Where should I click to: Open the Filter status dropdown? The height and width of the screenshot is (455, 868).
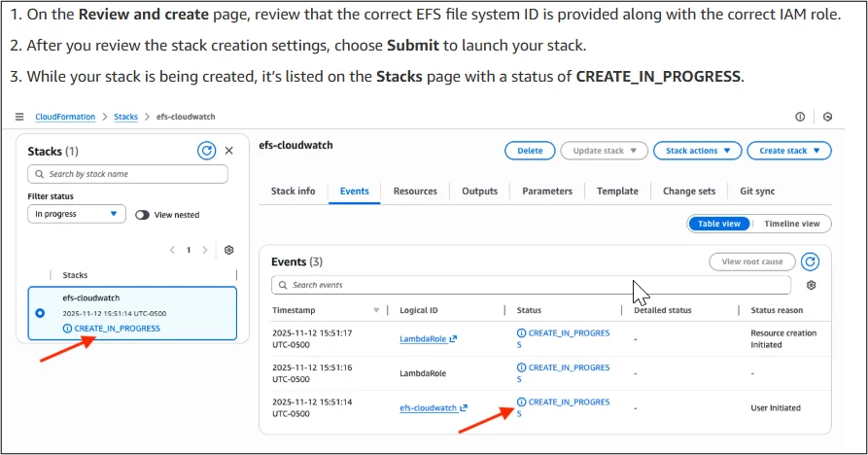77,214
